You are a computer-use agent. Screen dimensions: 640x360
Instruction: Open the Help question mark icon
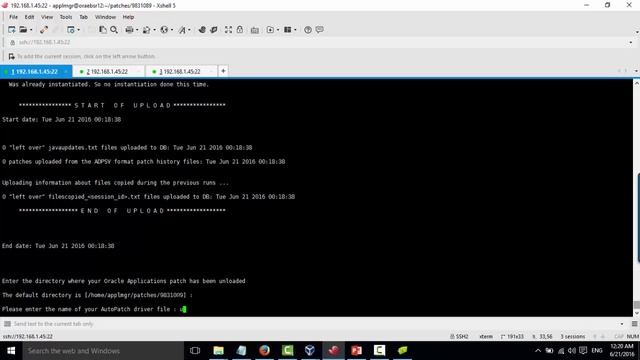[308, 30]
